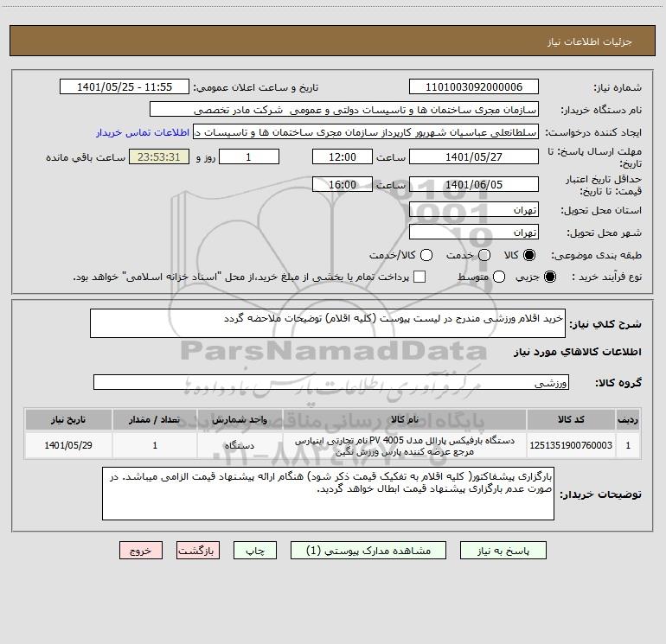Click the delivery province field تهران
Image resolution: width=666 pixels, height=644 pixels.
pos(474,209)
